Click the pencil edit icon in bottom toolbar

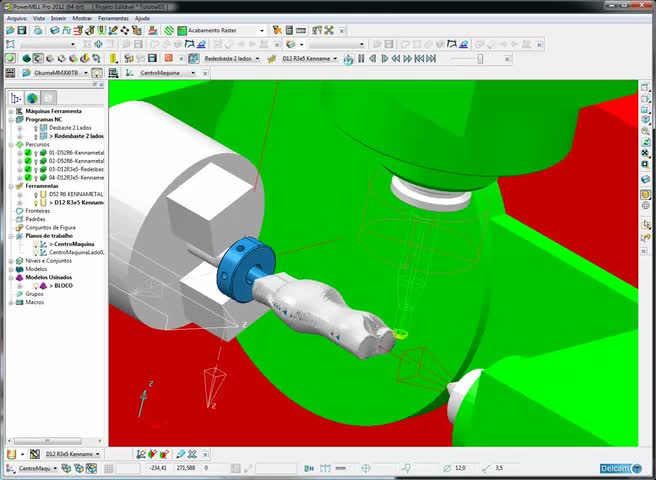tap(180, 454)
